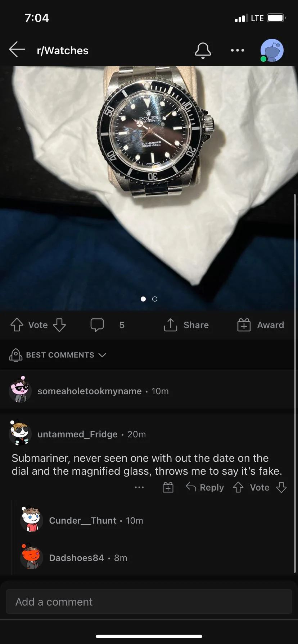
Task: Open the post comments bubble icon
Action: click(97, 325)
